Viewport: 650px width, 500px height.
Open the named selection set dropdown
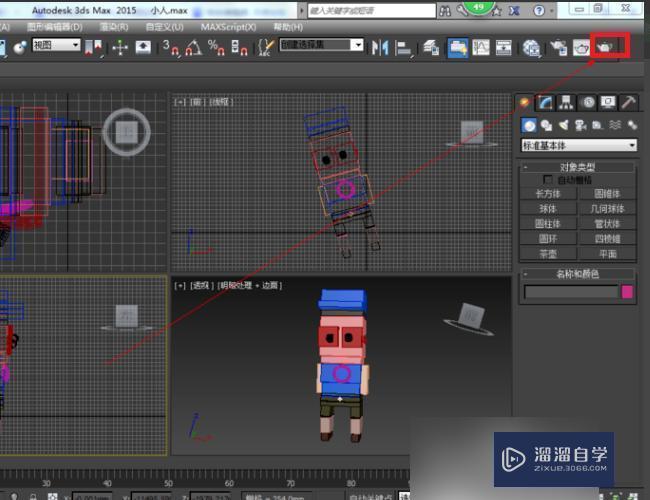357,45
